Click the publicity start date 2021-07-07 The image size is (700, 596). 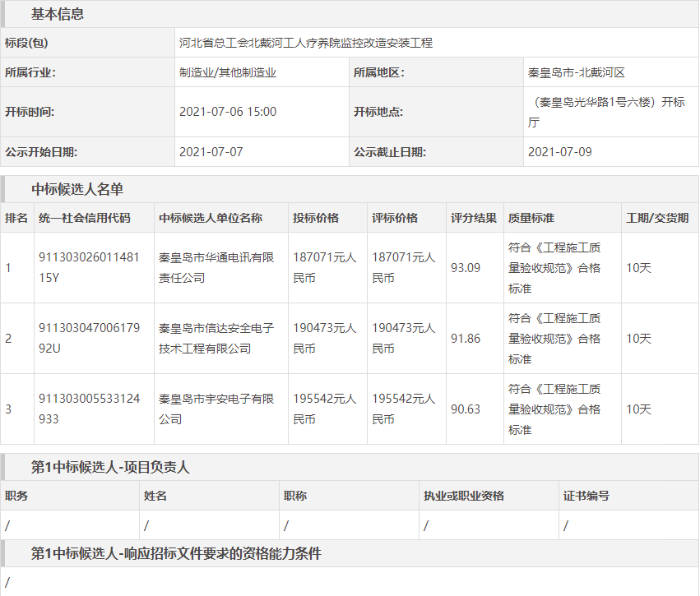211,152
